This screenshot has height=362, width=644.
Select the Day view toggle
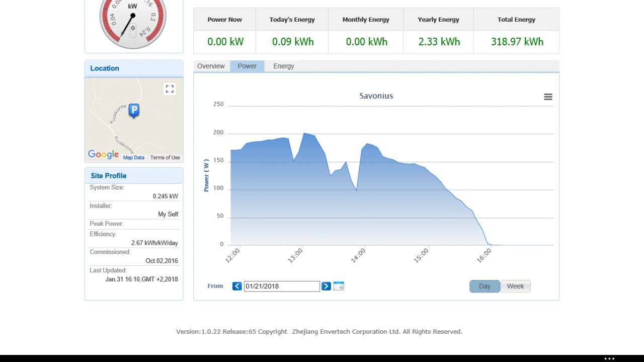485,286
